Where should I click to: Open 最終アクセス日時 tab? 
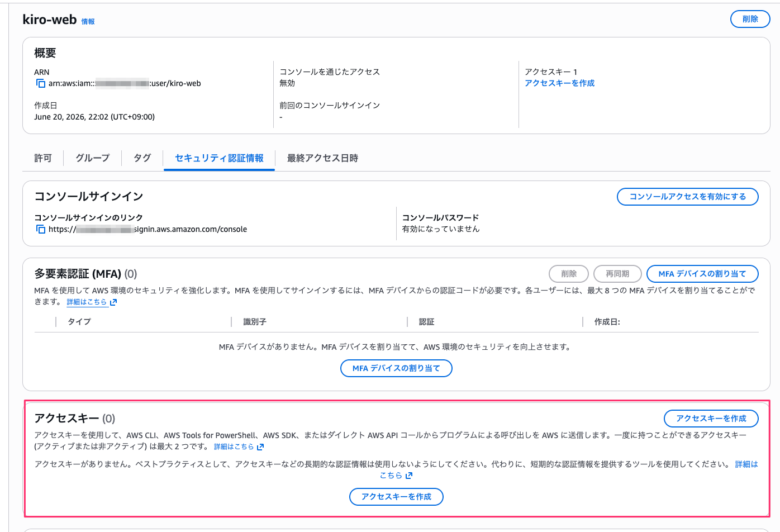click(322, 158)
